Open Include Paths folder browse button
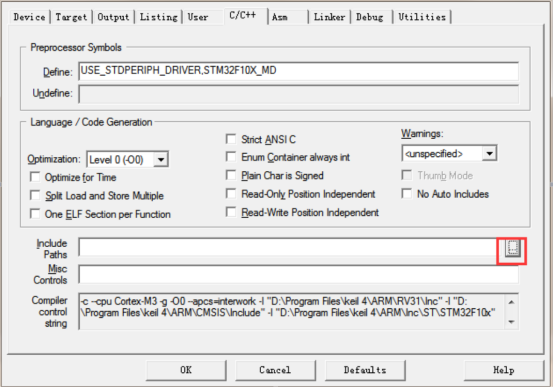 [x=512, y=248]
